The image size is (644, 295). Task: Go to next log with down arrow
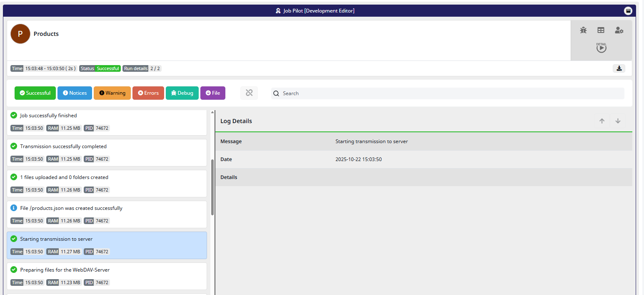coord(618,121)
